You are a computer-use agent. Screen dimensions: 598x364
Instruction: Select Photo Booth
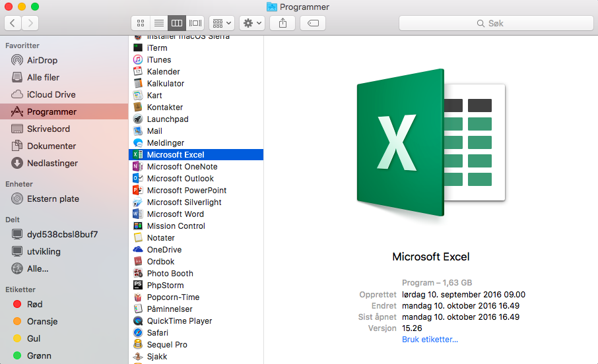[x=196, y=273]
